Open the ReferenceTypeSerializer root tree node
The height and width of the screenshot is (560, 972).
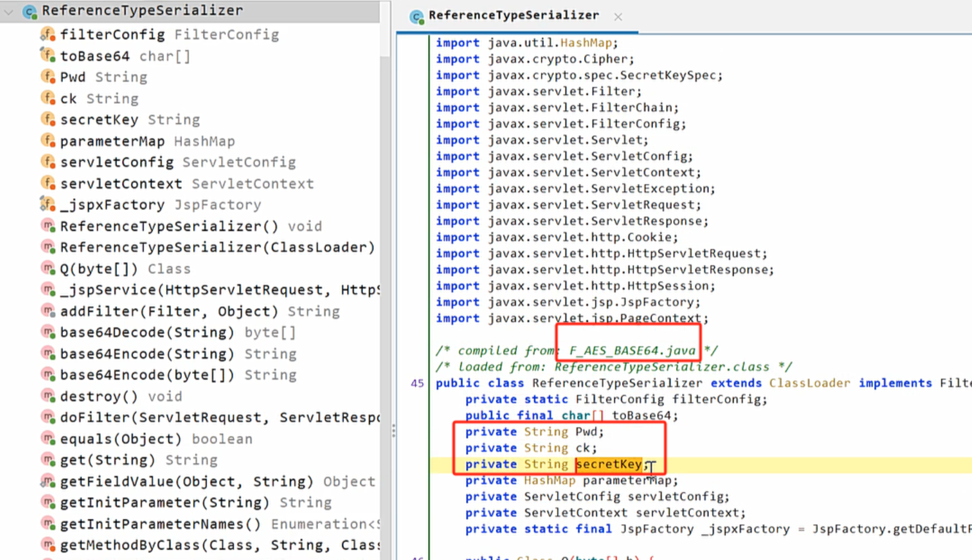[x=142, y=11]
